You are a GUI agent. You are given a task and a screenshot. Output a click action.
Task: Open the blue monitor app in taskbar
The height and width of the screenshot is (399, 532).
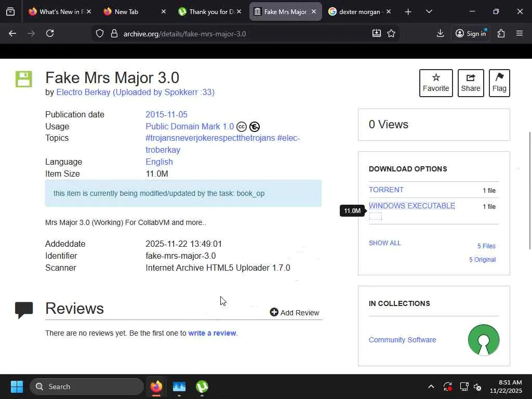179,387
